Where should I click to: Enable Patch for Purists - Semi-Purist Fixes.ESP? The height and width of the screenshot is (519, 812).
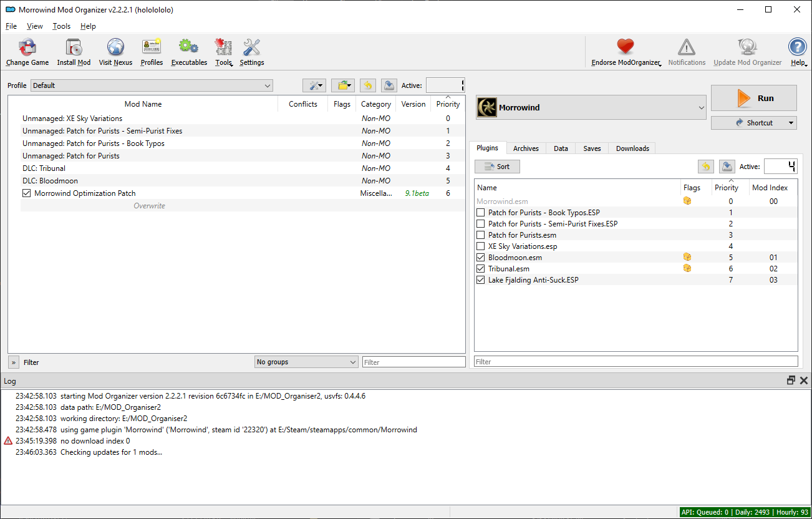(480, 224)
